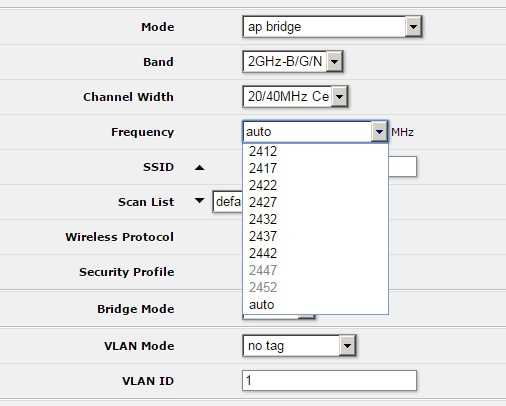Click the up triangle beside SSID

199,167
